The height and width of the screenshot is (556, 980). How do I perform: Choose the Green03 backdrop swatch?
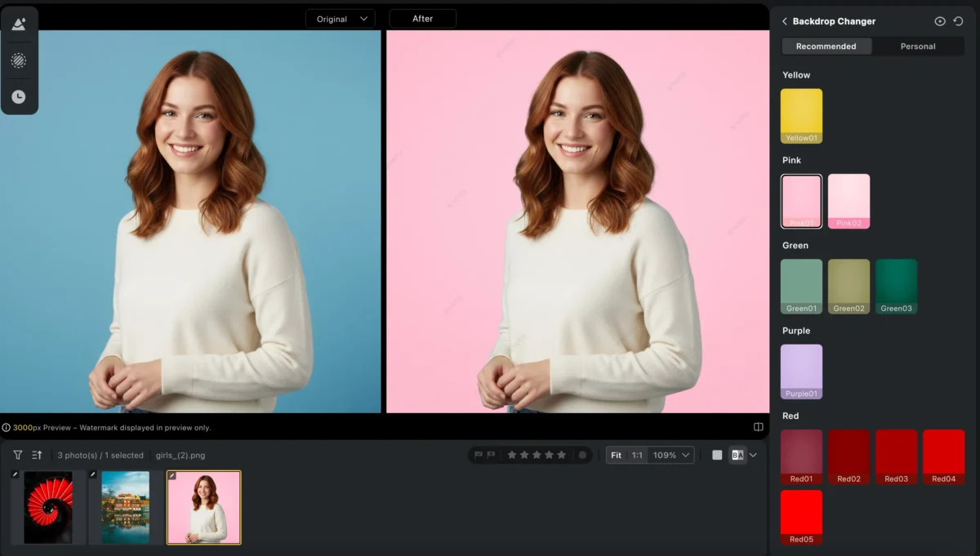896,286
